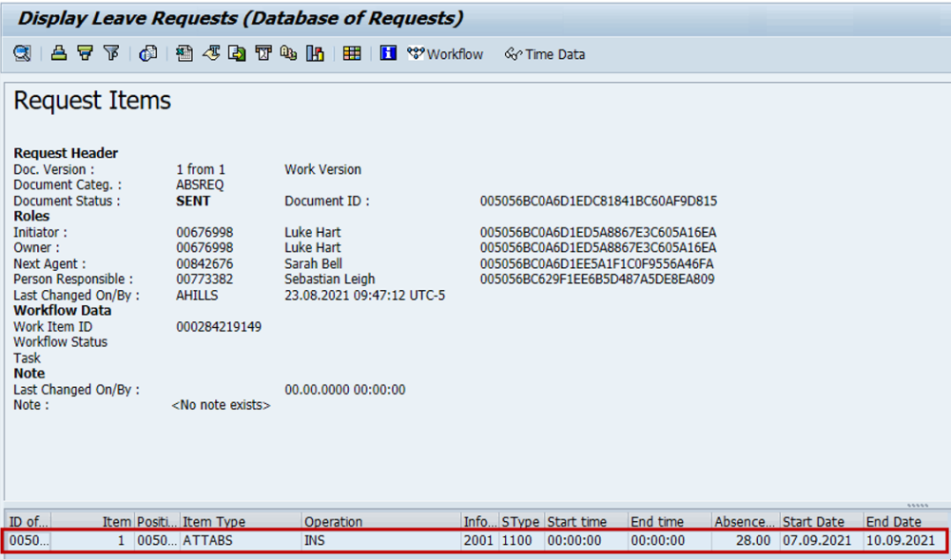Viewport: 951px width, 560px height.
Task: Click the ATTABS item type cell
Action: click(241, 540)
